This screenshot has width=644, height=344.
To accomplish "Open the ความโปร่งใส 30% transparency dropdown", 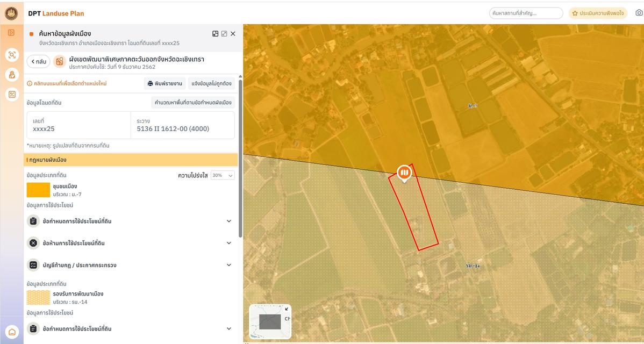I will (223, 175).
